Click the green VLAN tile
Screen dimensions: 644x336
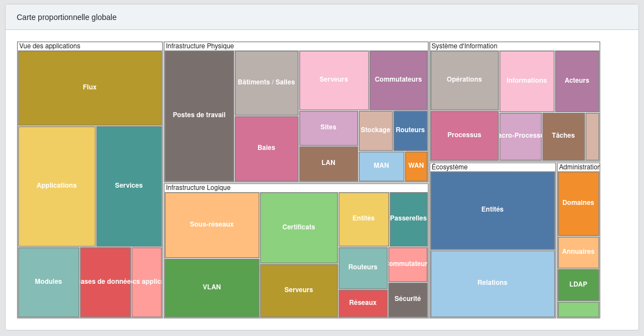212,288
